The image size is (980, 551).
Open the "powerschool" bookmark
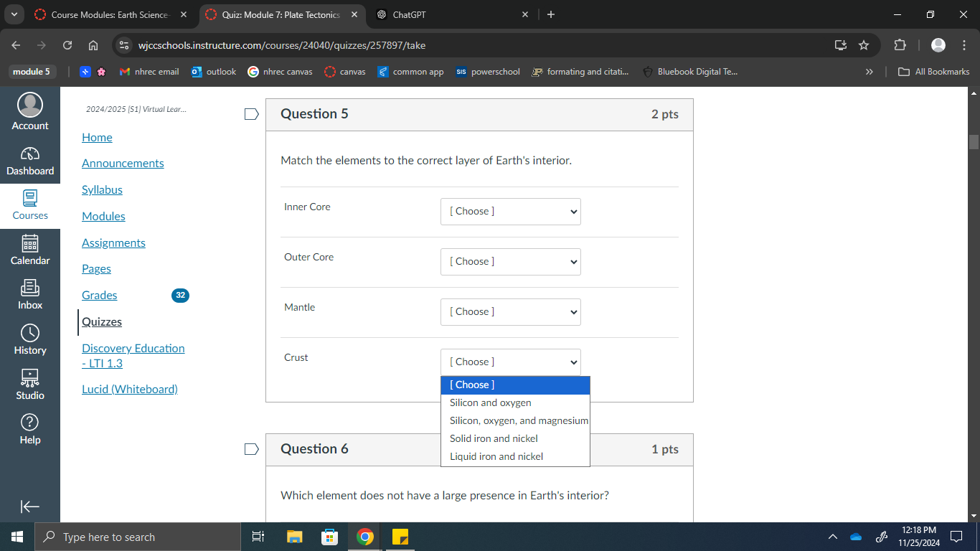pos(488,72)
